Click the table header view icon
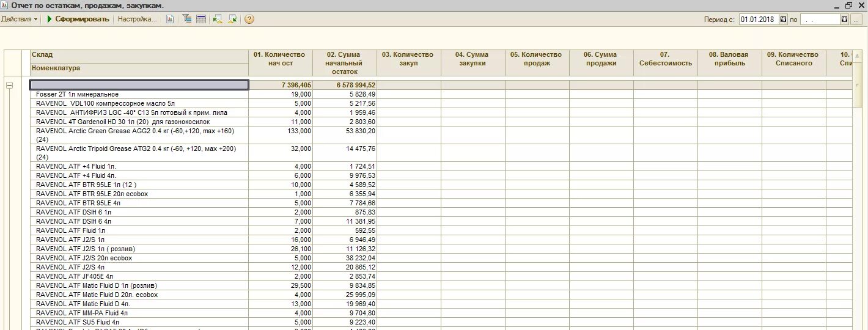This screenshot has width=868, height=330. click(200, 19)
